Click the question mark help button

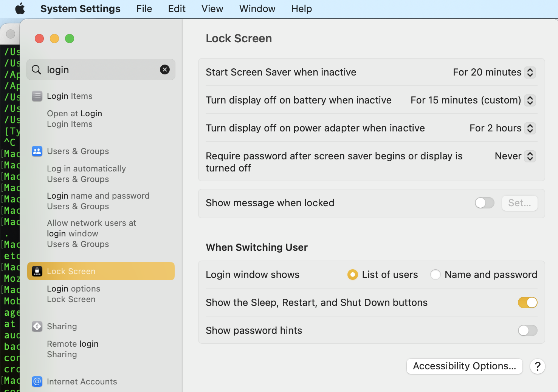[537, 366]
